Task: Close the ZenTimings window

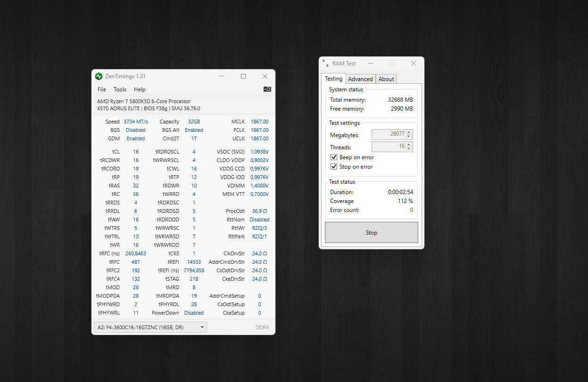Action: 265,76
